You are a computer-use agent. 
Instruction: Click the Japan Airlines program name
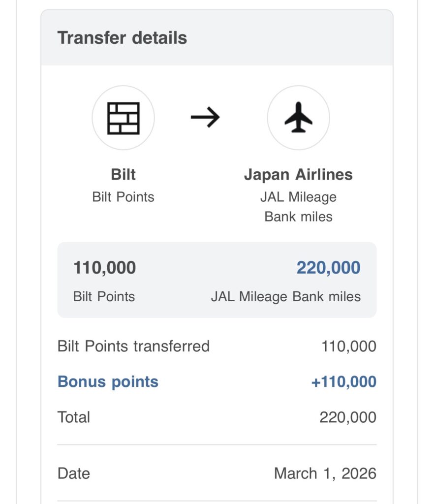[298, 175]
